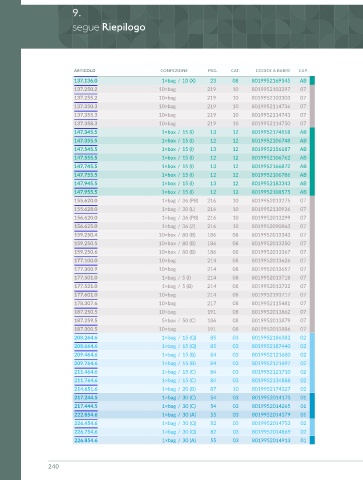Open article link 147.545.5
Viewport: 363px width, 480px height.
pyautogui.click(x=86, y=149)
